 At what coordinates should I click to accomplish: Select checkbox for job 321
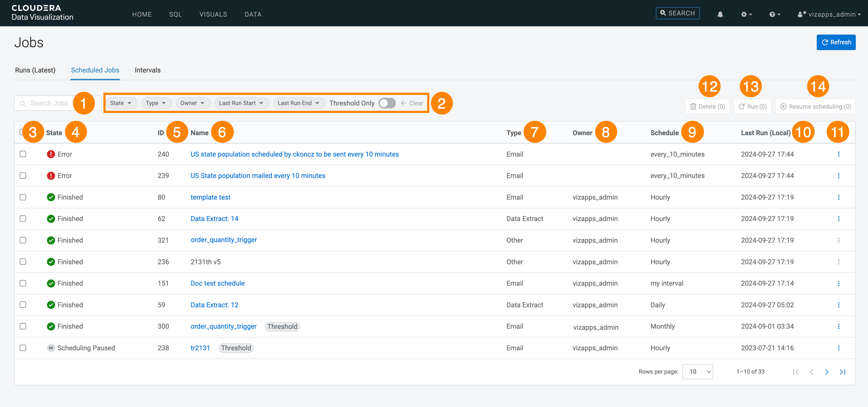pos(23,240)
